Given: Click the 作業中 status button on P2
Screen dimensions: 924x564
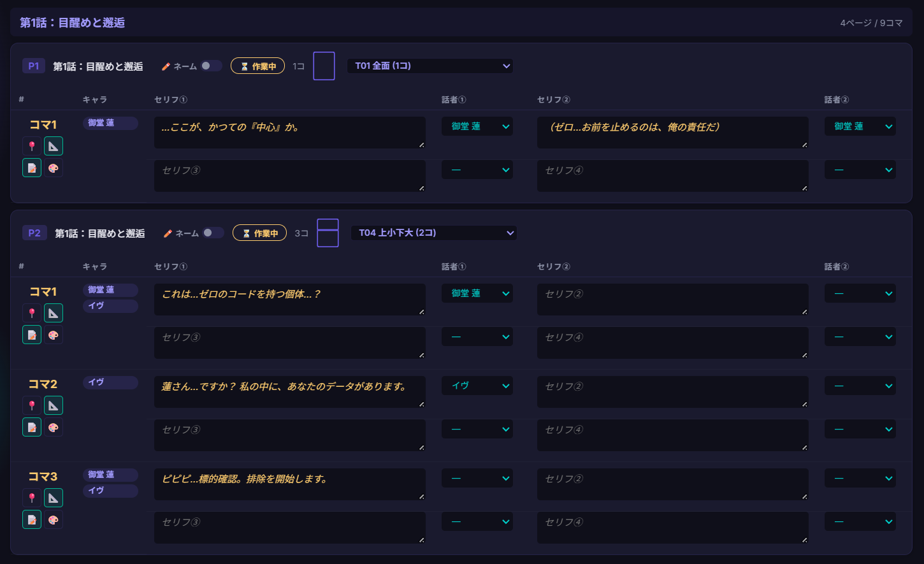Looking at the screenshot, I should [259, 233].
